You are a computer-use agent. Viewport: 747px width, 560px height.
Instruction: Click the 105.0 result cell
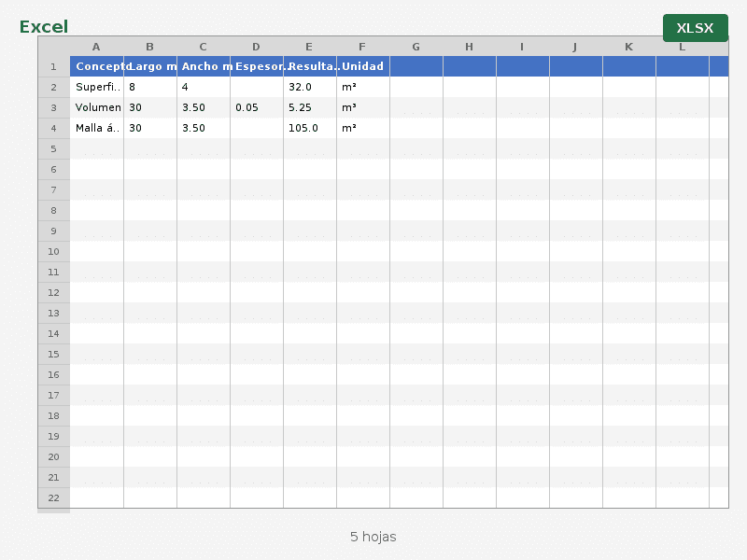pos(310,128)
